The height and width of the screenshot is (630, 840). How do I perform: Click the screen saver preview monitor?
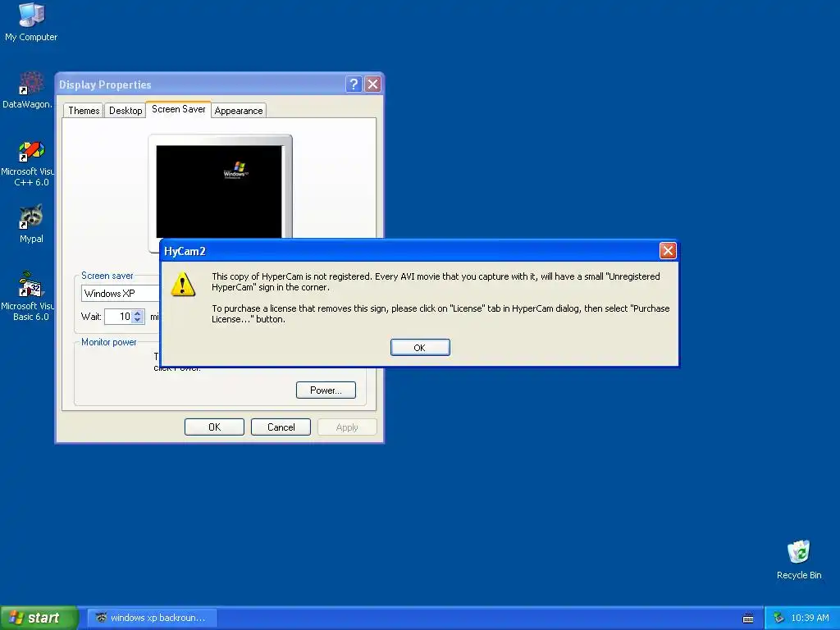pos(219,190)
